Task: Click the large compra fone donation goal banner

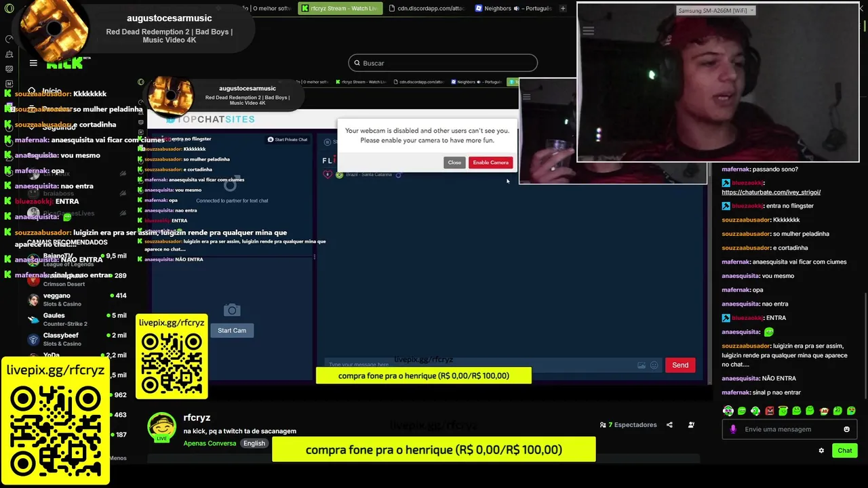Action: click(434, 449)
